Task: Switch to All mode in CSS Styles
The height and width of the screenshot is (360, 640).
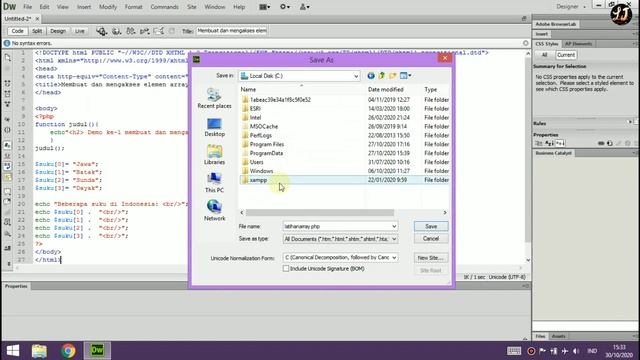Action: [x=544, y=55]
